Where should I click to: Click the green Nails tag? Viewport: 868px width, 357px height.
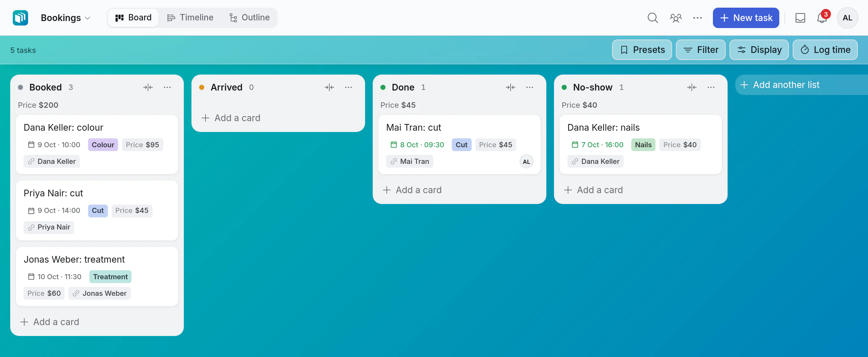click(643, 145)
